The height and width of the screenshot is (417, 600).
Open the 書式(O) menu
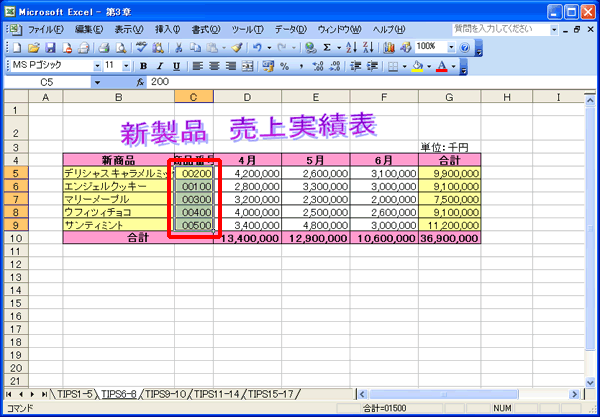click(206, 29)
